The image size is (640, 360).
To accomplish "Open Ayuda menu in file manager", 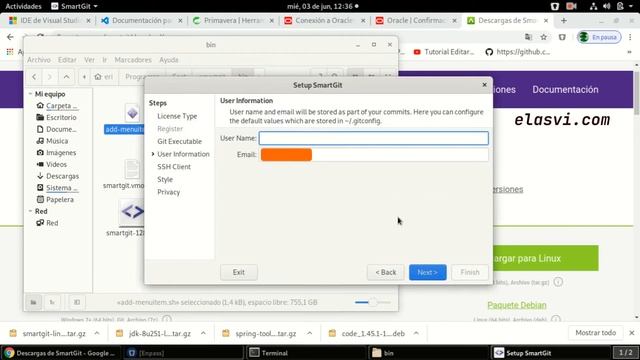I will [x=169, y=60].
